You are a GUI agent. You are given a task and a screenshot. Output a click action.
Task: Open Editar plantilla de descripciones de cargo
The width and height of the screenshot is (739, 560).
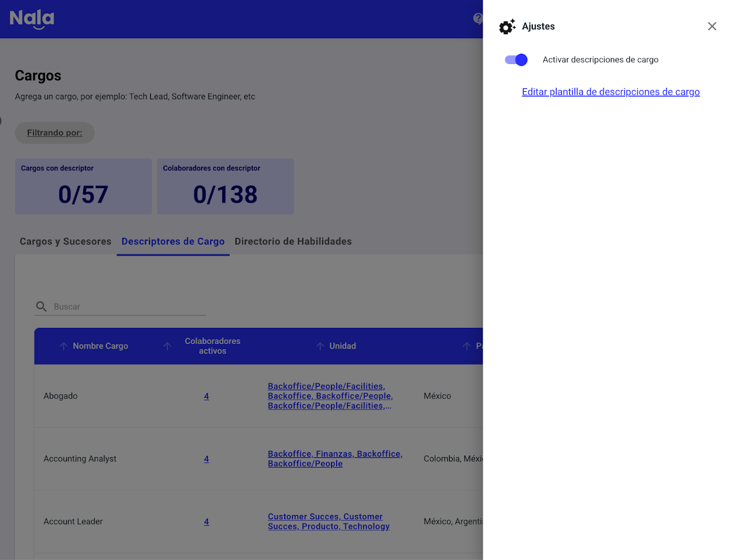[610, 92]
